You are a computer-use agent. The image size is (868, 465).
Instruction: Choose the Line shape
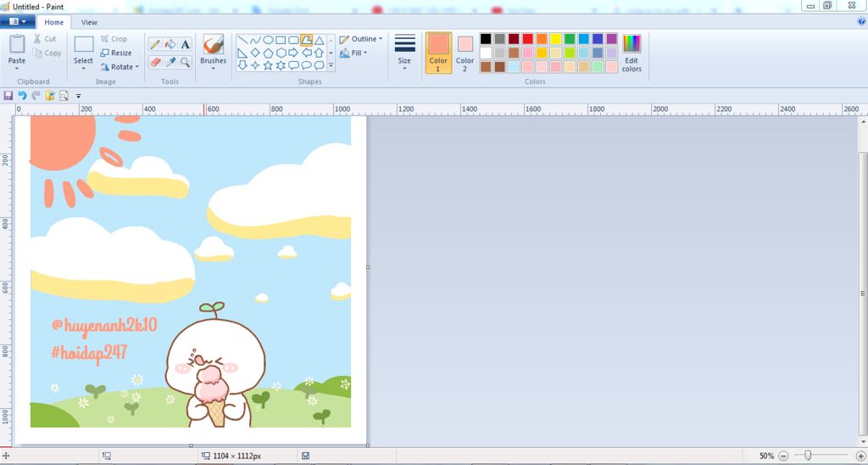tap(242, 41)
